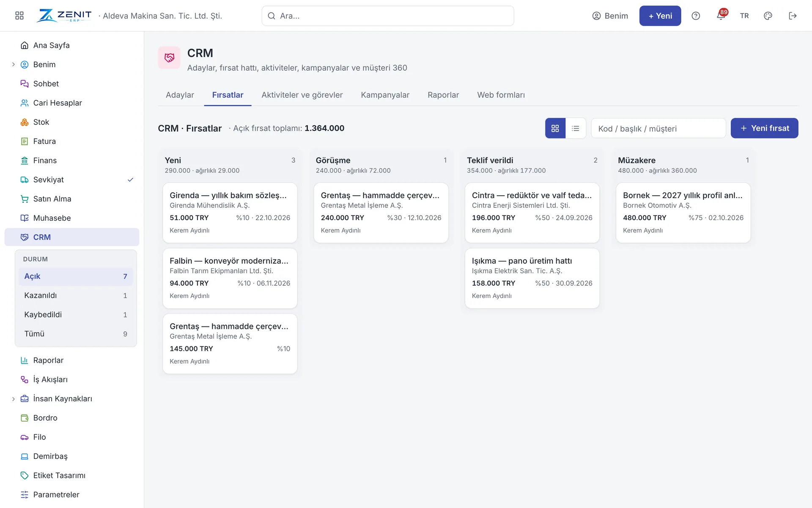
Task: Open the Cintra redüktör ve valf card
Action: click(532, 213)
